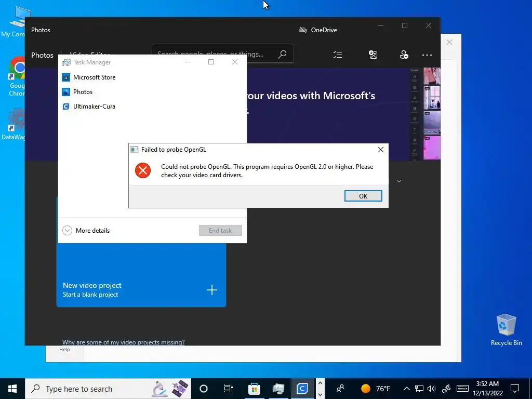Viewport: 532px width, 399px height.
Task: Click Ultimaker Cura icon on the taskbar
Action: pos(302,389)
